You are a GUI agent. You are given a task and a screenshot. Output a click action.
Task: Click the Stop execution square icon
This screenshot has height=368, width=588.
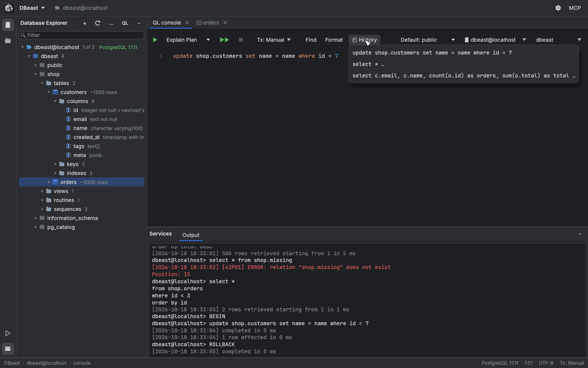tap(241, 40)
